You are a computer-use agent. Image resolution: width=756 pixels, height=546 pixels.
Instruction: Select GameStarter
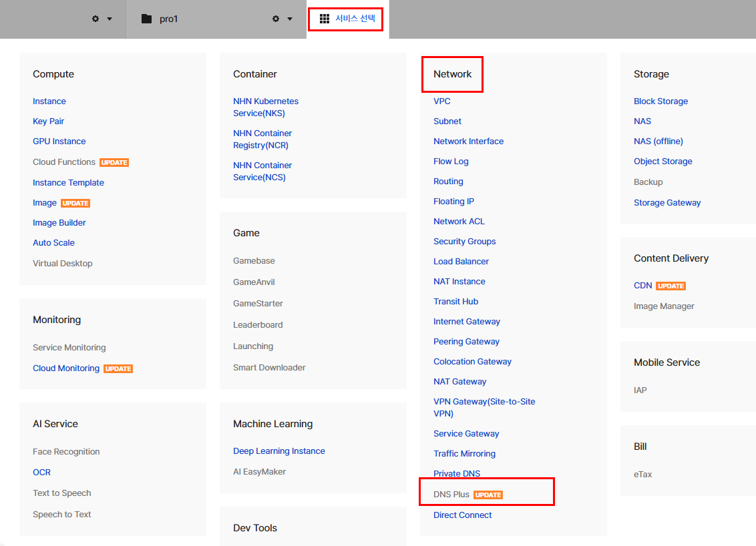pyautogui.click(x=258, y=304)
